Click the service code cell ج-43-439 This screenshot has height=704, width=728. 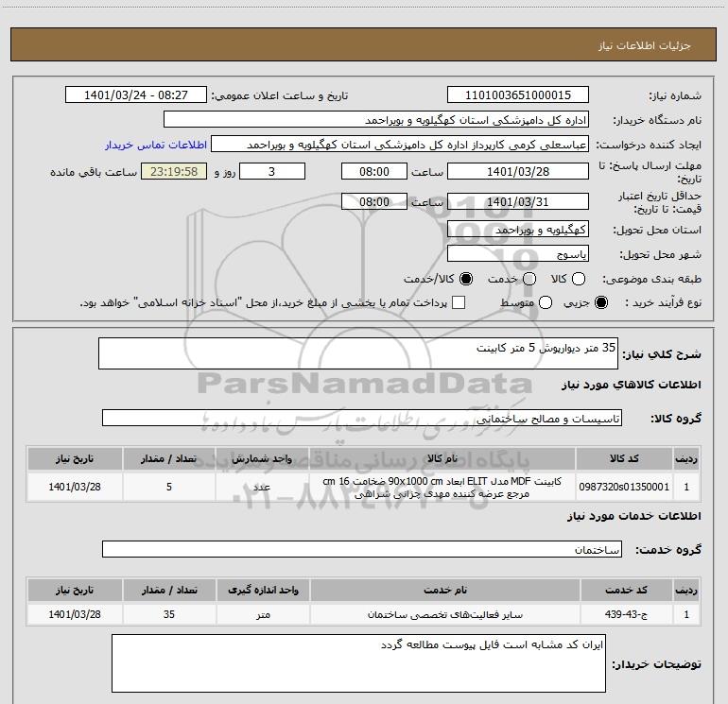tap(626, 614)
